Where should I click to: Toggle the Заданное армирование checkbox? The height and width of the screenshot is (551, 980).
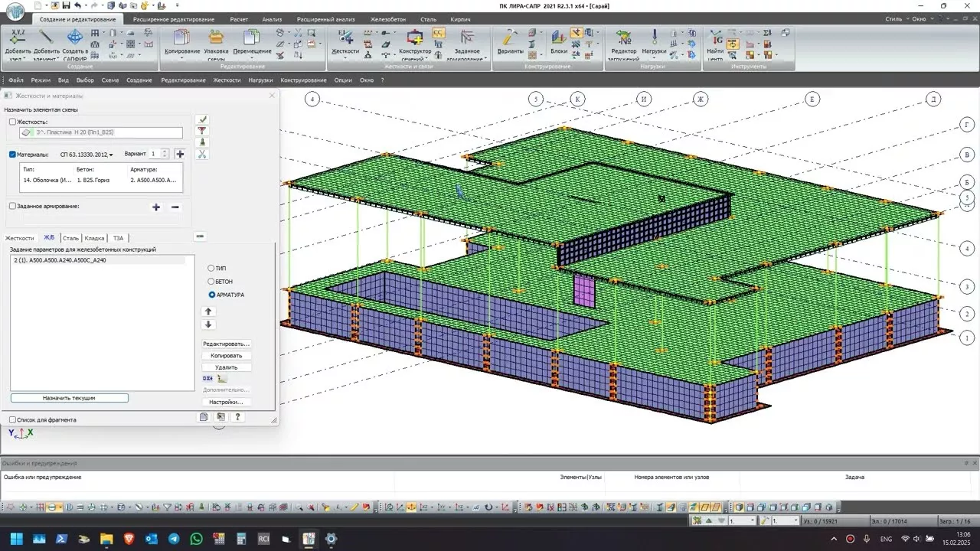tap(12, 206)
